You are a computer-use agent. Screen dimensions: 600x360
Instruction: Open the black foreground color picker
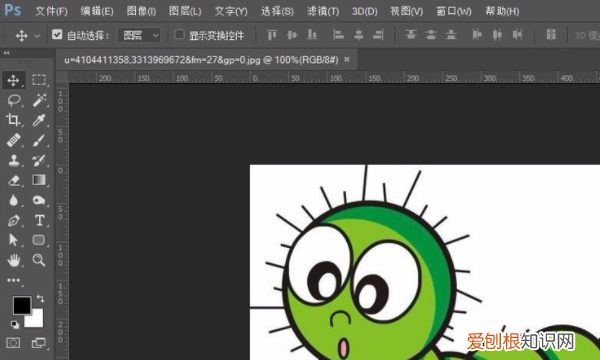coord(22,305)
